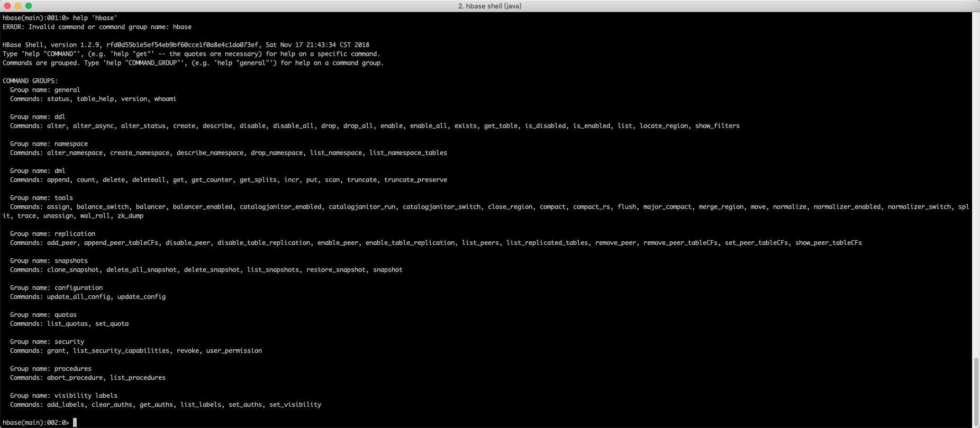
Task: Click the 'restore_snapshot' command text
Action: pyautogui.click(x=336, y=270)
